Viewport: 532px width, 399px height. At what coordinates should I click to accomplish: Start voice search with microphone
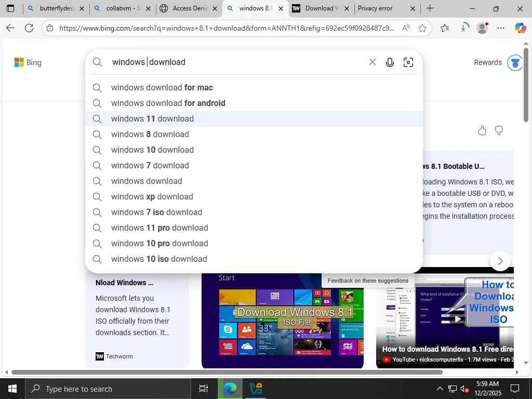pos(390,62)
